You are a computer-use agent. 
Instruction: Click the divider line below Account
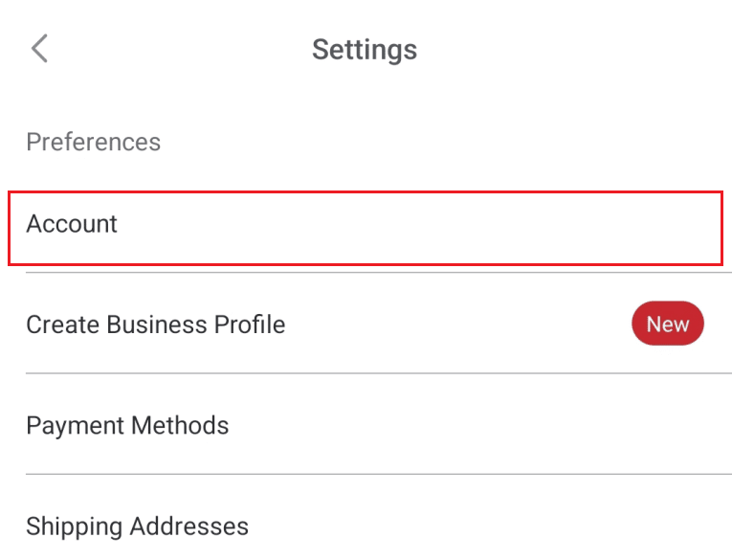click(378, 273)
